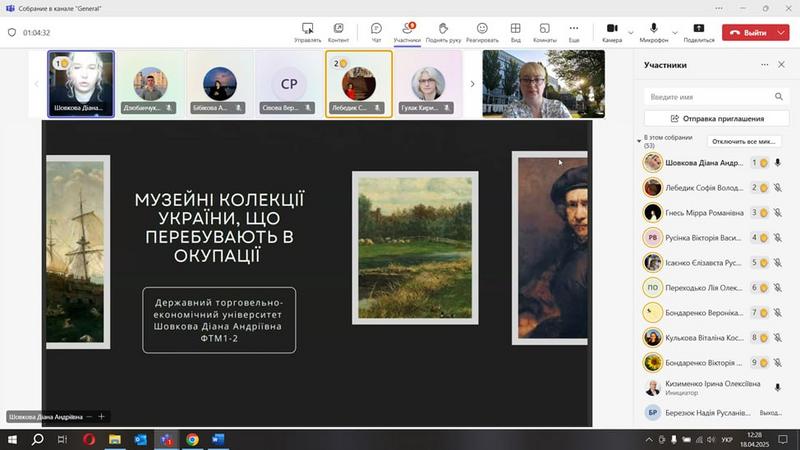Mute Шовкова Діана's microphone in list
Screen dimensions: 800x450
pyautogui.click(x=778, y=163)
